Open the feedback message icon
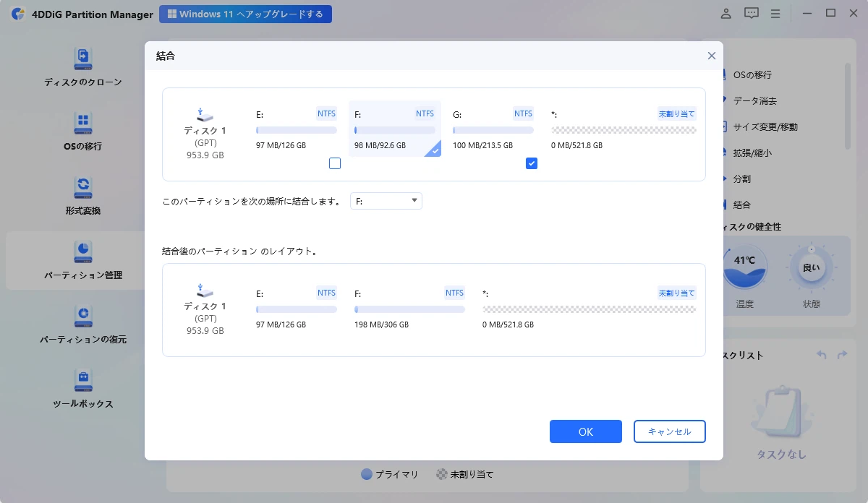This screenshot has width=868, height=503. click(x=752, y=13)
